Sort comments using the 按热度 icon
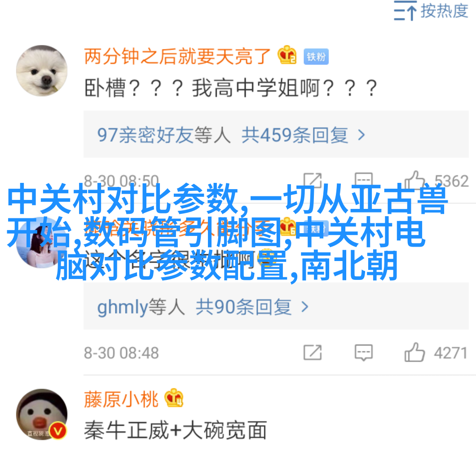This screenshot has height=456, width=476. [x=405, y=11]
